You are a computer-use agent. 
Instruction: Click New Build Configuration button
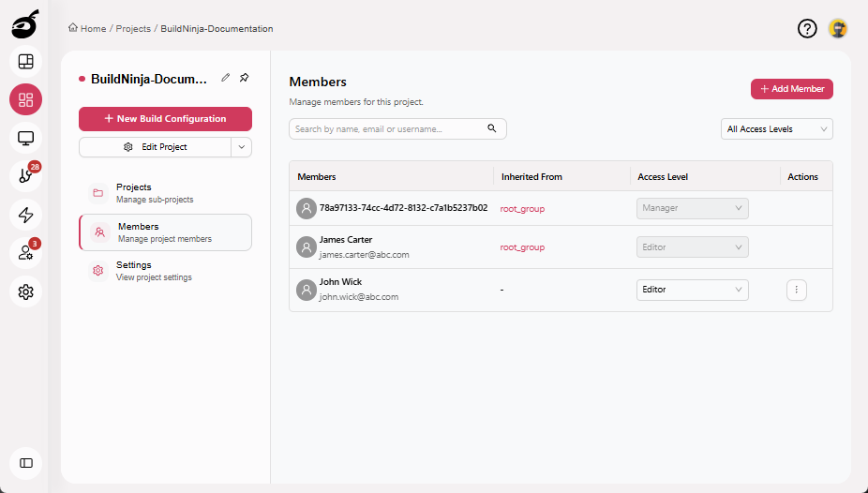click(165, 119)
